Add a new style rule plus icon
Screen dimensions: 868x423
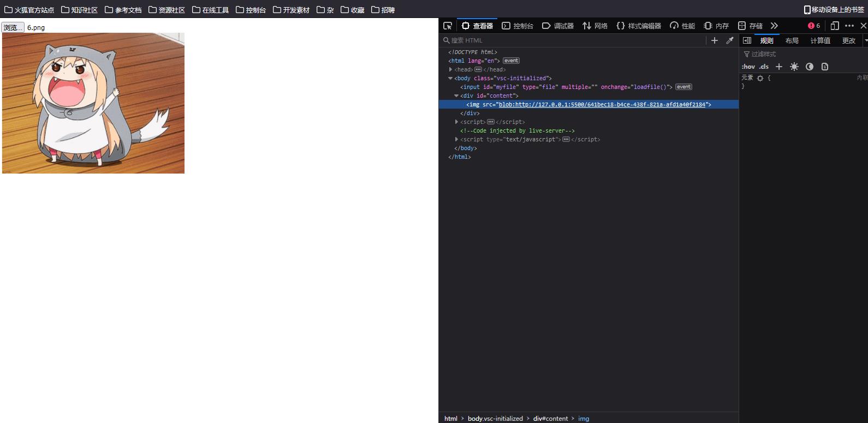779,67
